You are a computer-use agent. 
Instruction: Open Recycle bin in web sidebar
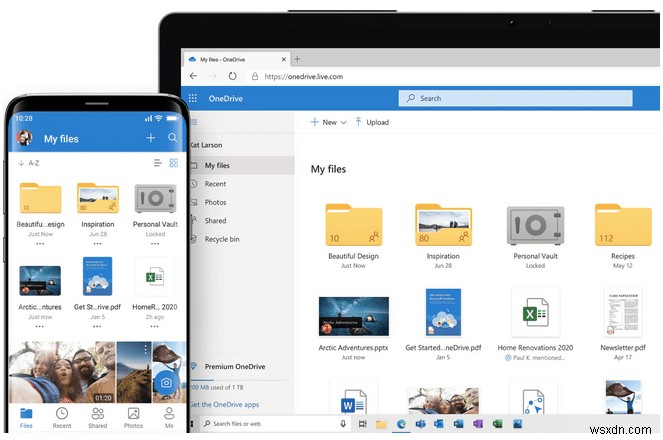241,239
